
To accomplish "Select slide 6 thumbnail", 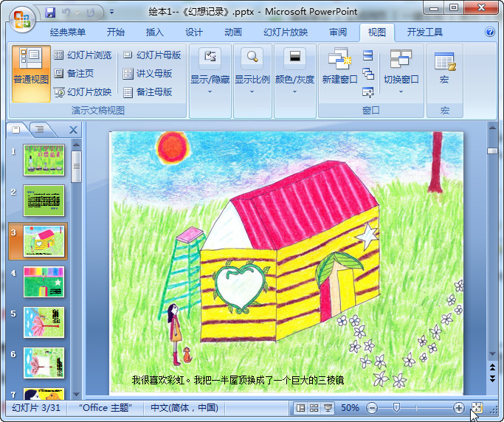I will [44, 363].
